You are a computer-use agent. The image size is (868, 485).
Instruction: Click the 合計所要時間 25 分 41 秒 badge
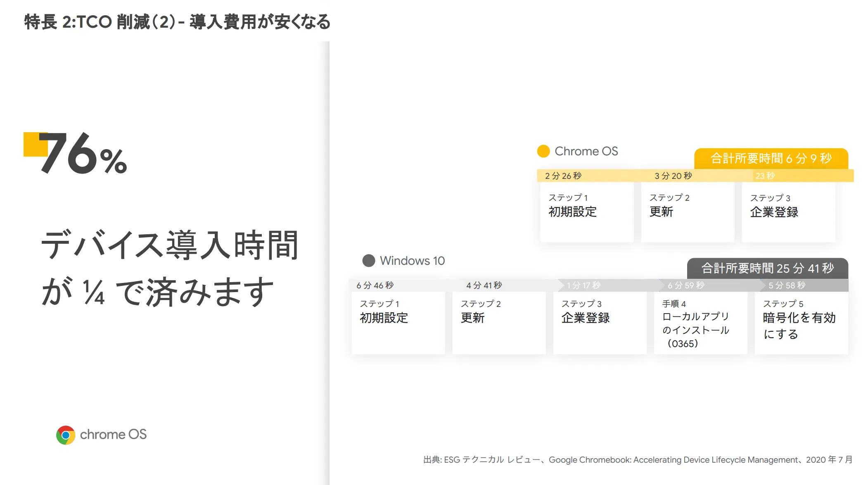pos(768,269)
